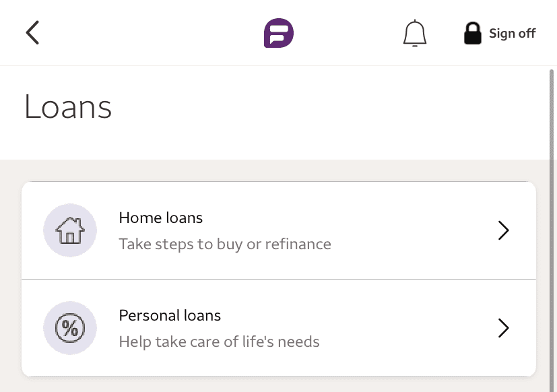Expand Personal loans via its right chevron

point(503,328)
